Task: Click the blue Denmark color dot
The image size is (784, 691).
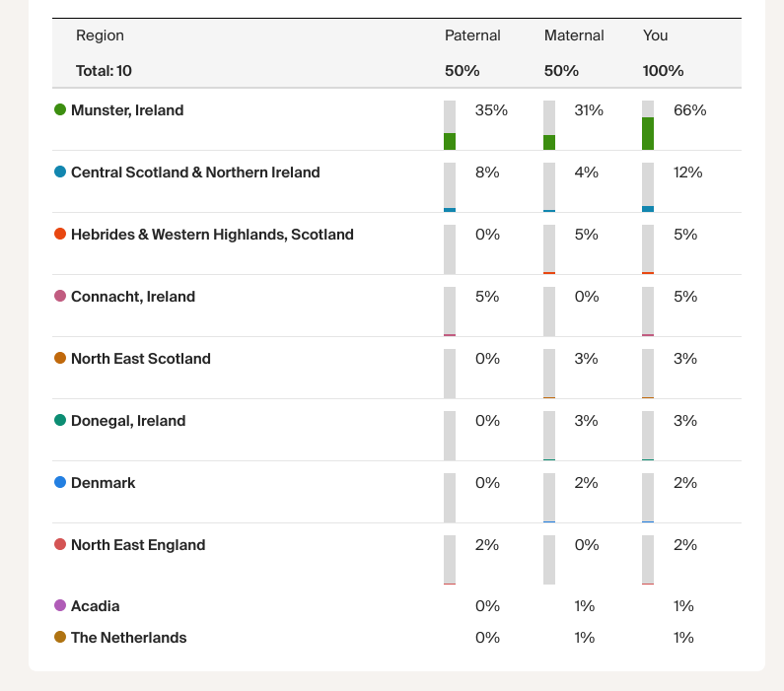Action: click(60, 483)
